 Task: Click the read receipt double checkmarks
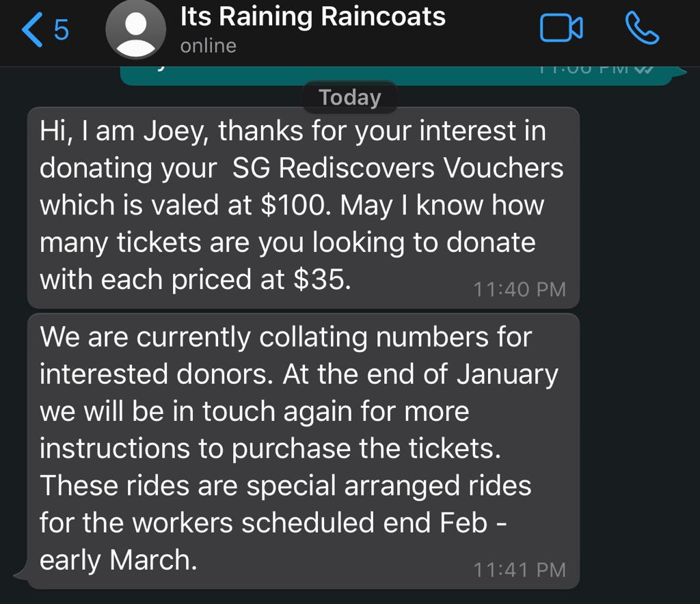(x=646, y=69)
